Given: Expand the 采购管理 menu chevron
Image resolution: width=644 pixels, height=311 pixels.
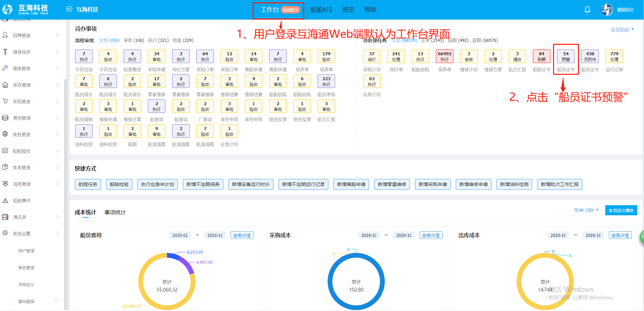Looking at the screenshot, I should pos(57,101).
